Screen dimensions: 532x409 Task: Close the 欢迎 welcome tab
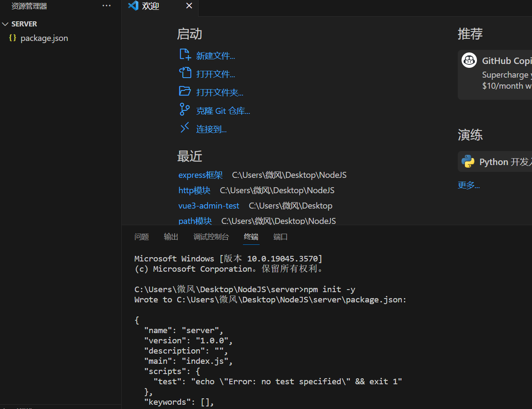tap(189, 6)
